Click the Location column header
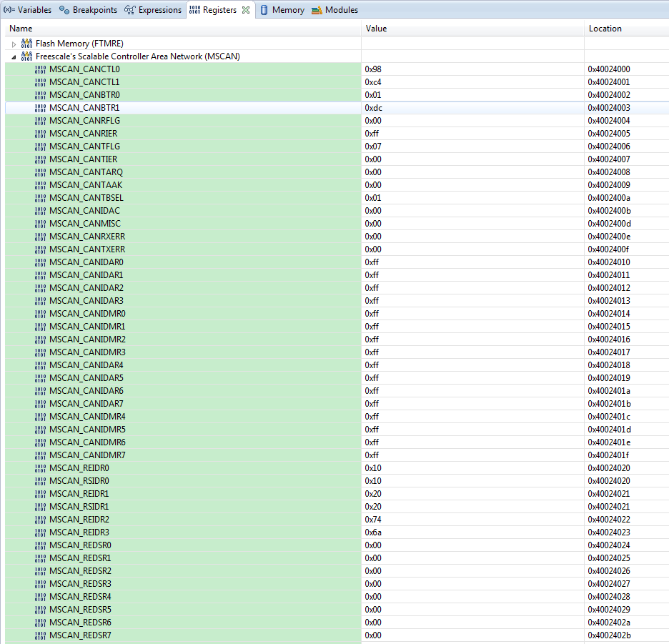 [626, 29]
